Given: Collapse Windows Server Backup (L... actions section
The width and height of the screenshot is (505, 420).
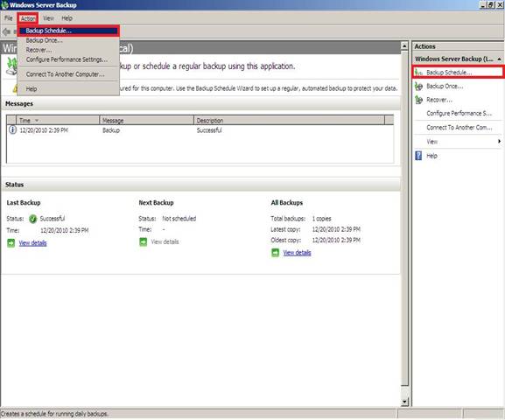Looking at the screenshot, I should click(499, 59).
